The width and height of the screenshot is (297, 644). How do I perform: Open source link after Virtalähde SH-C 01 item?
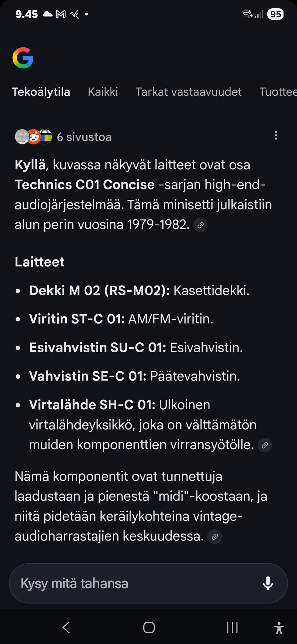pos(265,445)
